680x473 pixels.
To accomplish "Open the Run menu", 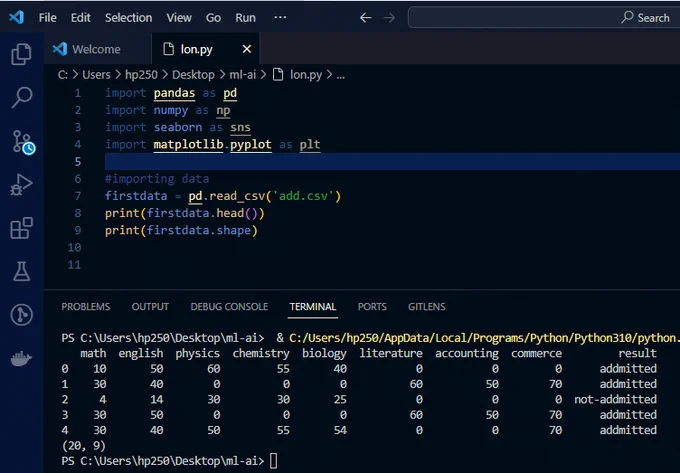I will pos(245,18).
